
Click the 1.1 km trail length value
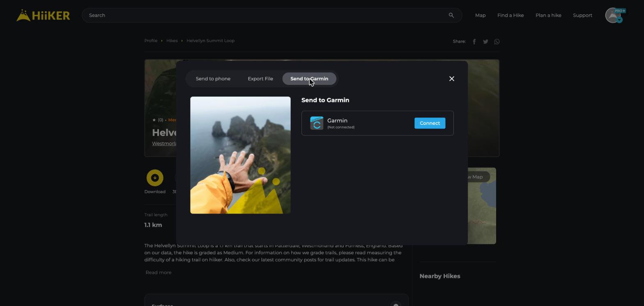153,225
